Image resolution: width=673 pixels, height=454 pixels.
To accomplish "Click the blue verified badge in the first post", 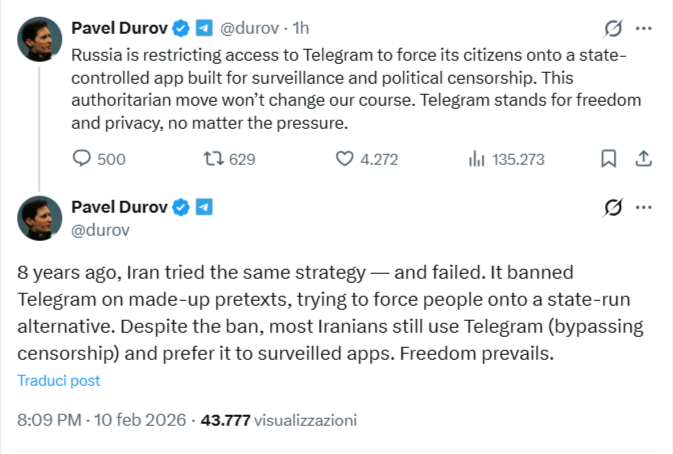I will click(x=183, y=27).
